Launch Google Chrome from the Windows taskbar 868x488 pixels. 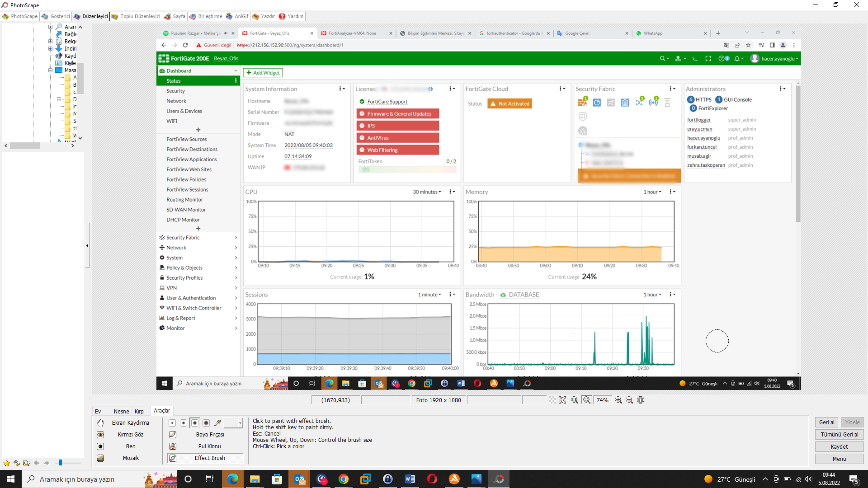[344, 479]
